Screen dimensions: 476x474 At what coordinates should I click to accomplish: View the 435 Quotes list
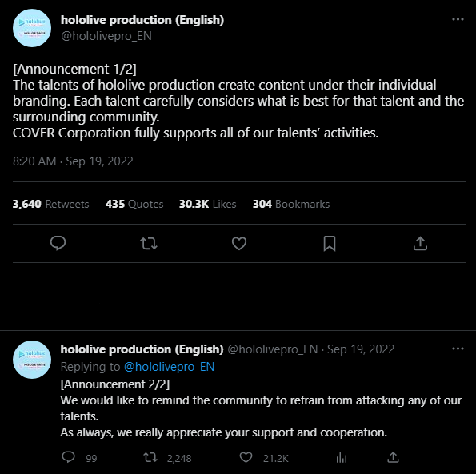pos(134,204)
